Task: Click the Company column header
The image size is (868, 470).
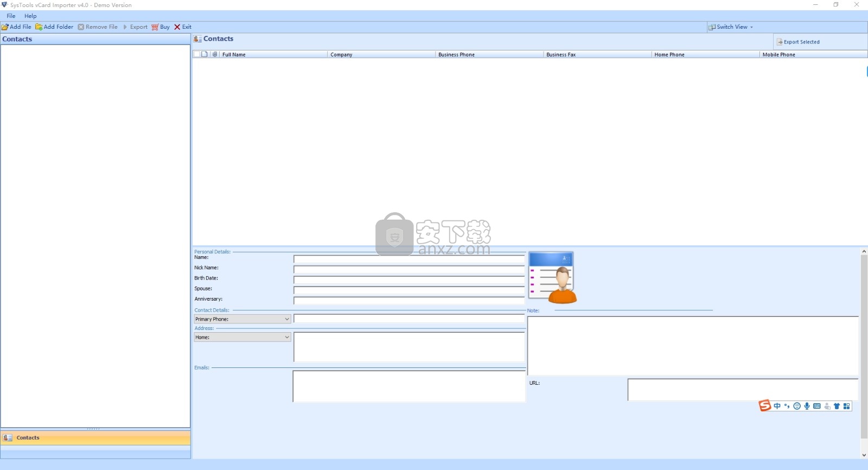Action: 381,54
